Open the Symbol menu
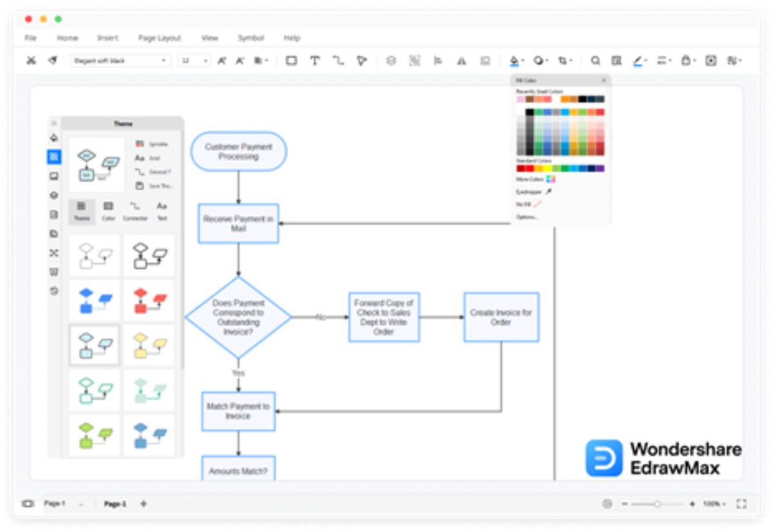773x532 pixels. coord(251,38)
